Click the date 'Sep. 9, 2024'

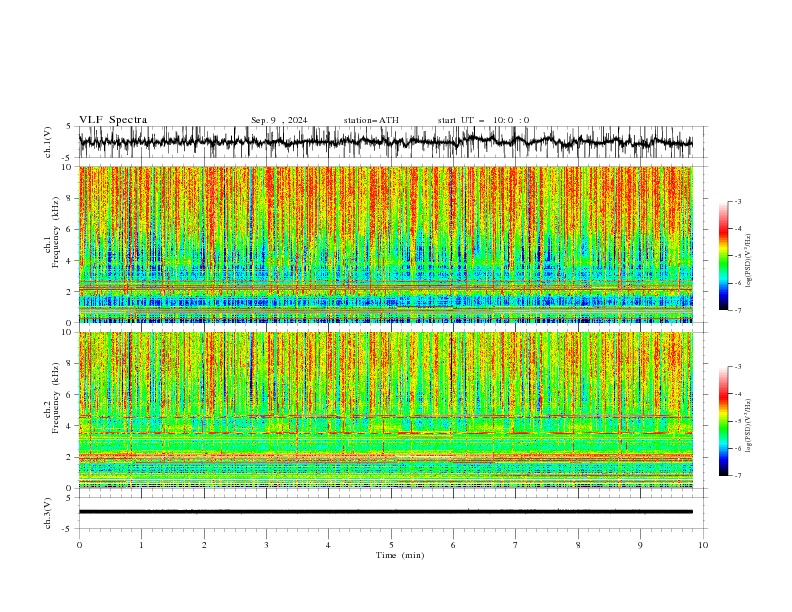(x=279, y=120)
